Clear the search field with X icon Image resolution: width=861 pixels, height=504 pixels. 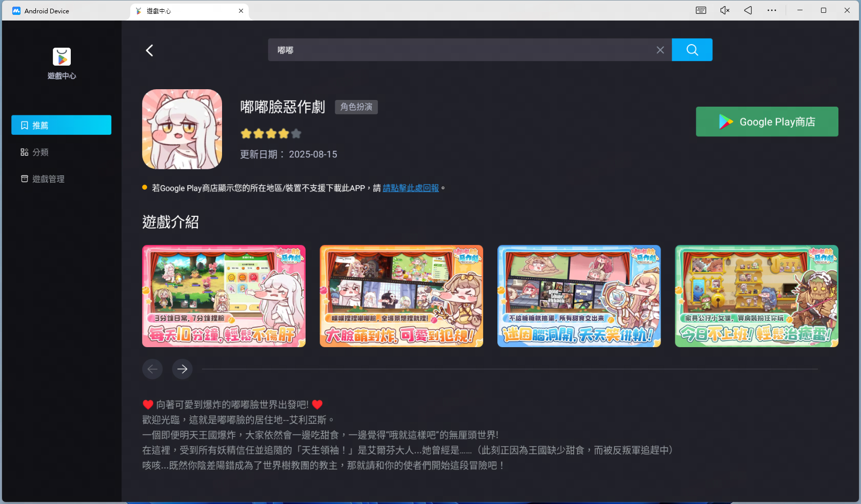(x=660, y=50)
